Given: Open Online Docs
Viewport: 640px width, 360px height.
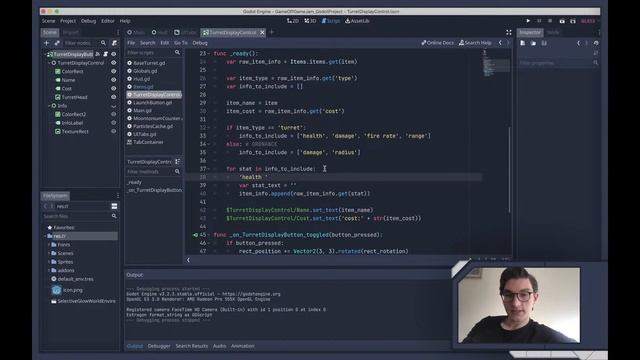Looking at the screenshot, I should click(437, 42).
